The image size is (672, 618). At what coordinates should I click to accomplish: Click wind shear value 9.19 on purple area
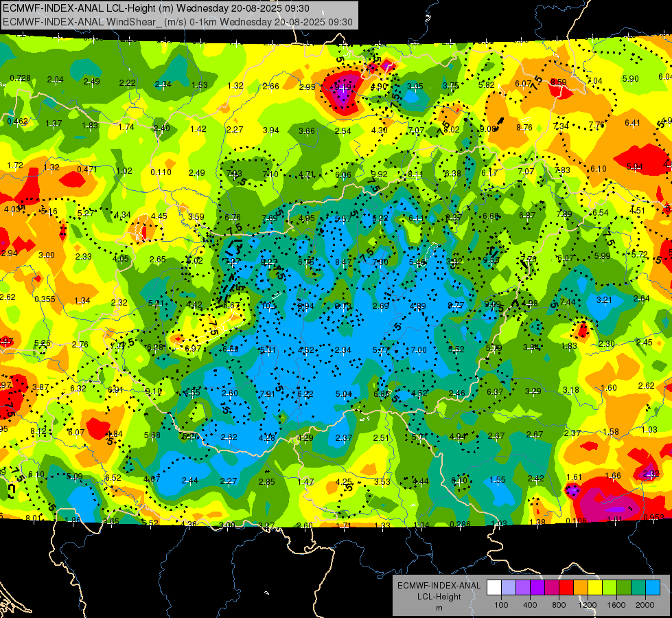(x=343, y=87)
